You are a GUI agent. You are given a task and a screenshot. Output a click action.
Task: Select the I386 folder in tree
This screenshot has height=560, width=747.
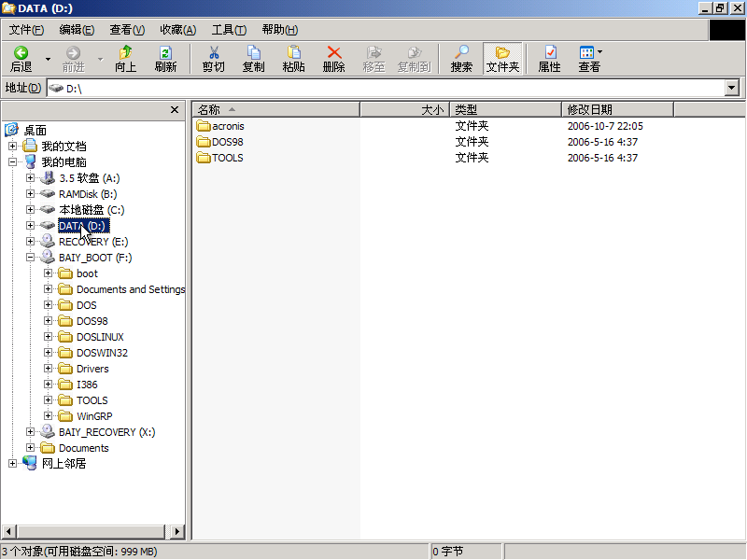tap(87, 385)
